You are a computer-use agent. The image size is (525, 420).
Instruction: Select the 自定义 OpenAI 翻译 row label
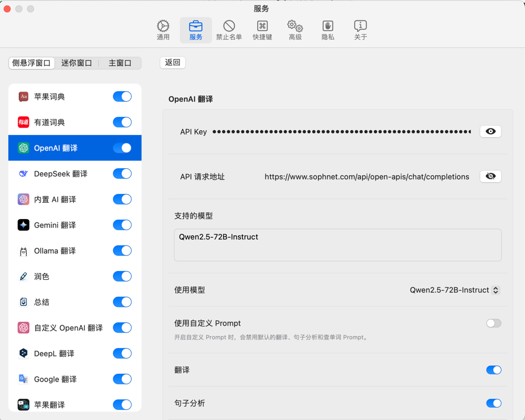[68, 328]
